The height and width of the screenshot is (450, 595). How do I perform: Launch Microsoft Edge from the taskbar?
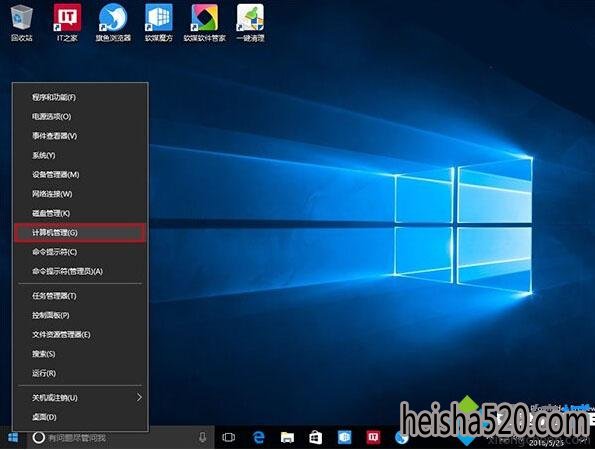tap(259, 437)
